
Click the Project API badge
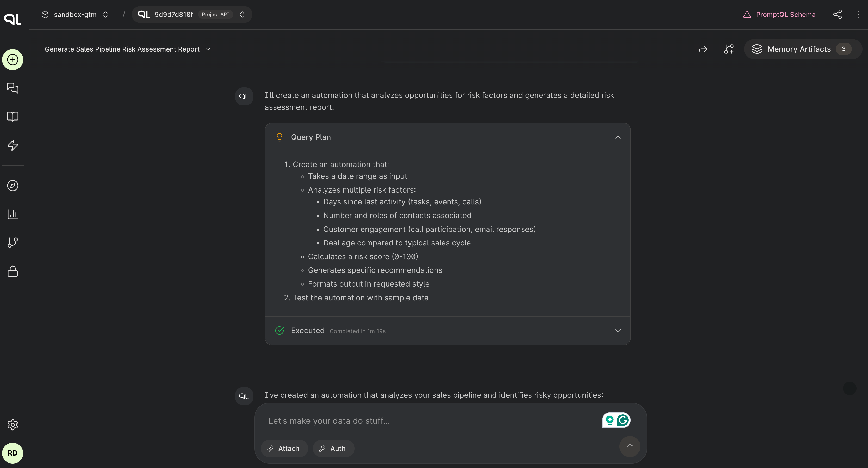click(215, 15)
